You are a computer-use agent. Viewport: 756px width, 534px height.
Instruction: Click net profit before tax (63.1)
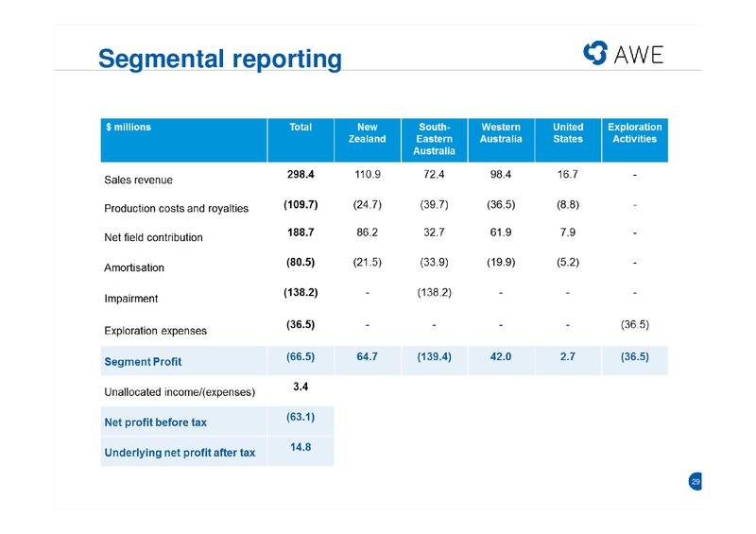[x=301, y=417]
